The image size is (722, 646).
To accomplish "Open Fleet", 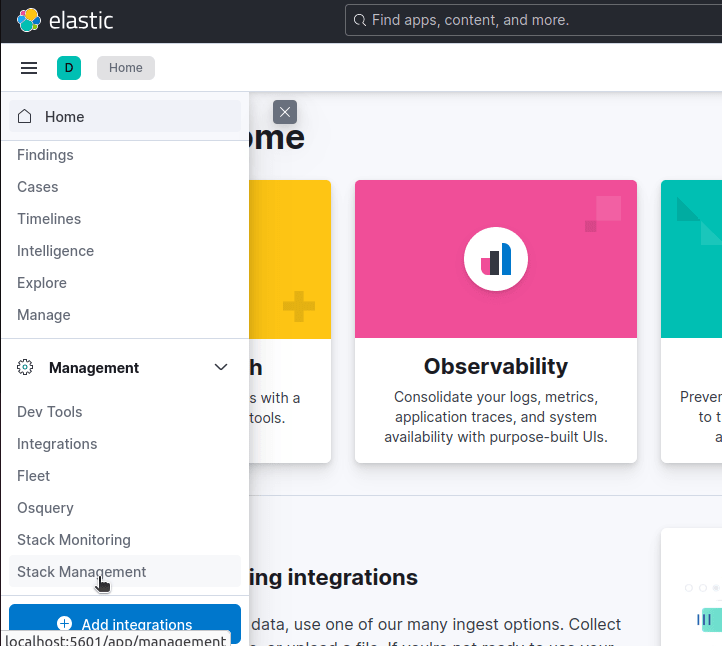I will pos(33,476).
